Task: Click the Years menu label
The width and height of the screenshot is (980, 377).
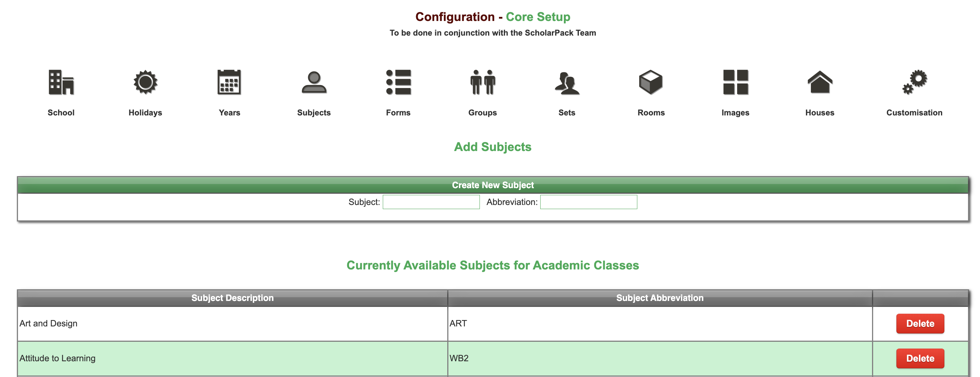Action: [229, 112]
